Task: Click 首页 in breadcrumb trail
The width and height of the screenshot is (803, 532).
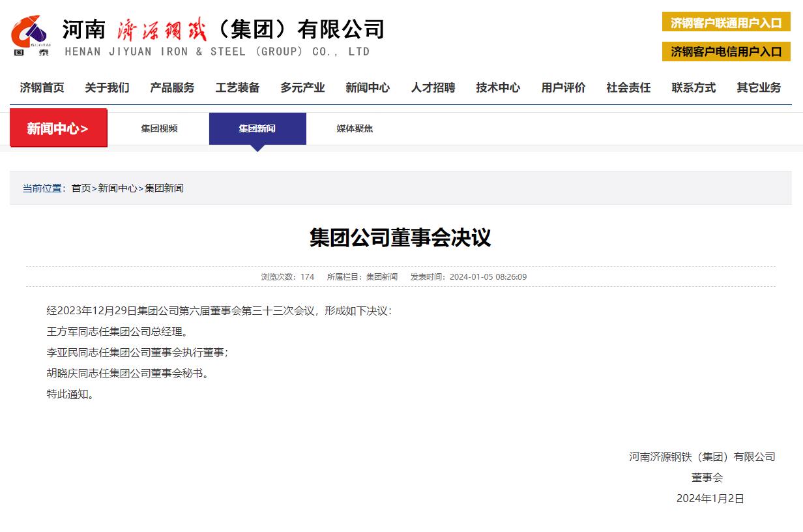Action: click(x=81, y=188)
